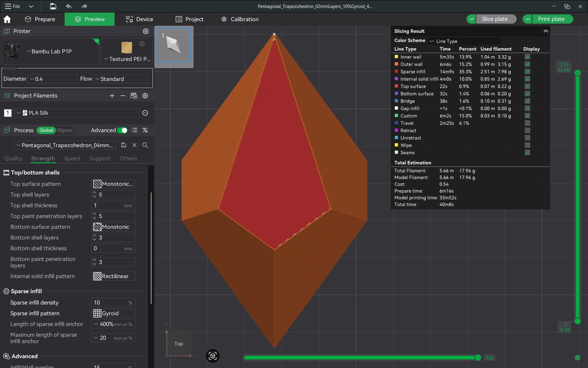Add a filament with the plus icon
Viewport: 588px width, 368px height.
coord(112,96)
